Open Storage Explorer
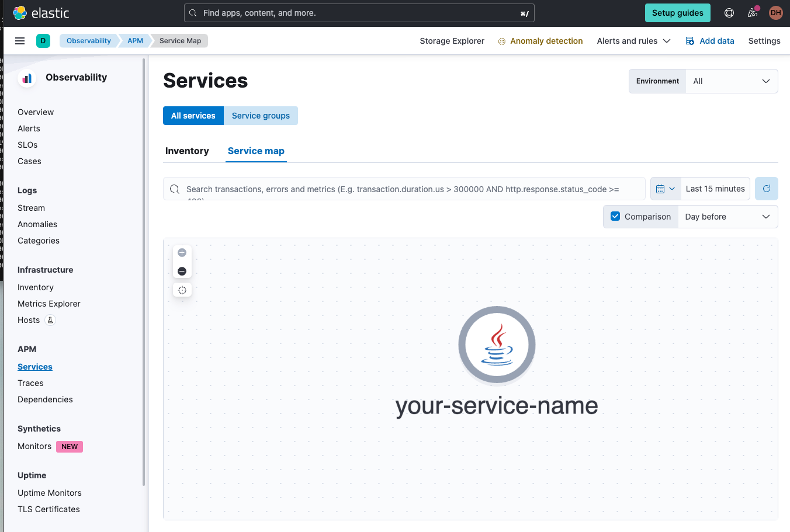This screenshot has width=790, height=532. (x=452, y=41)
